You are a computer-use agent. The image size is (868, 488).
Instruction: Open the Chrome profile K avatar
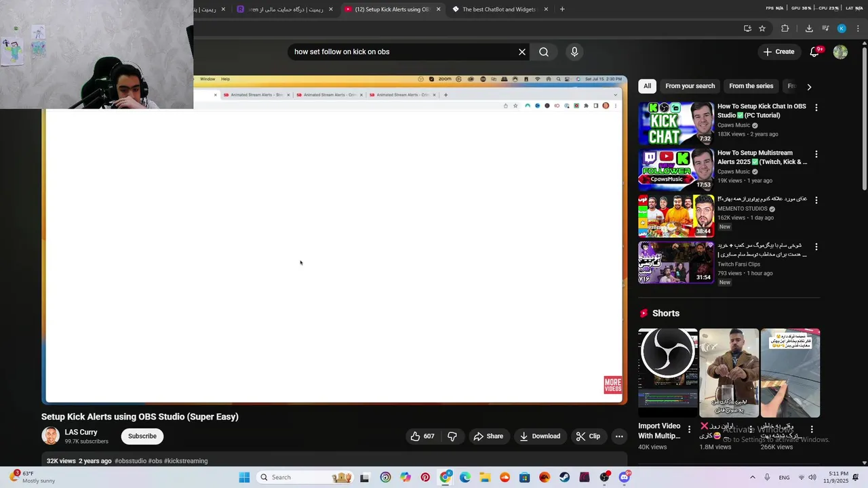tap(842, 28)
